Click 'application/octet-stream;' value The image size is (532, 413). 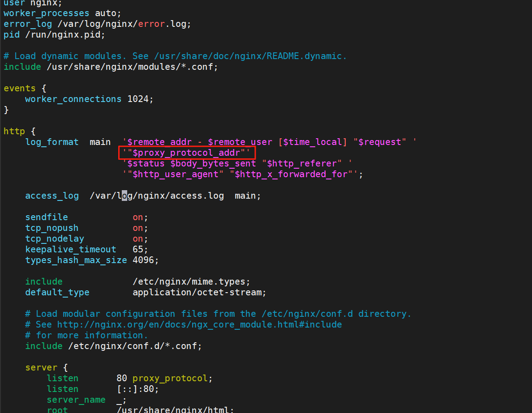click(200, 293)
